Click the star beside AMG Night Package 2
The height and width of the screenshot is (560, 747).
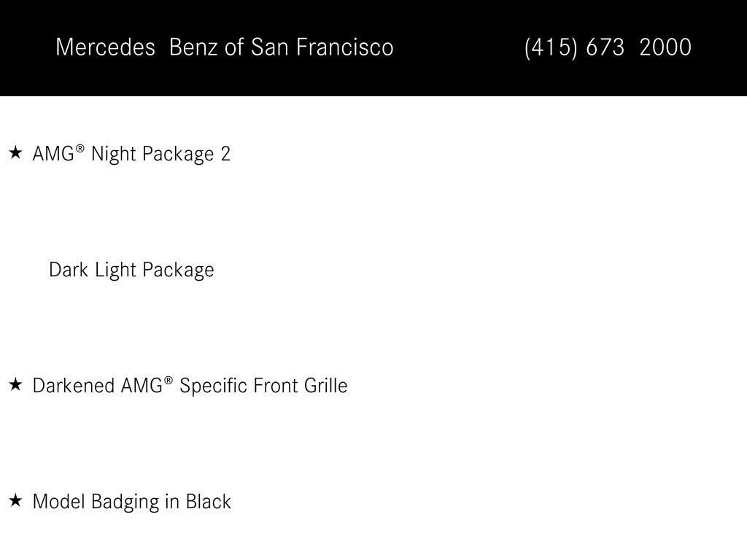click(x=16, y=153)
